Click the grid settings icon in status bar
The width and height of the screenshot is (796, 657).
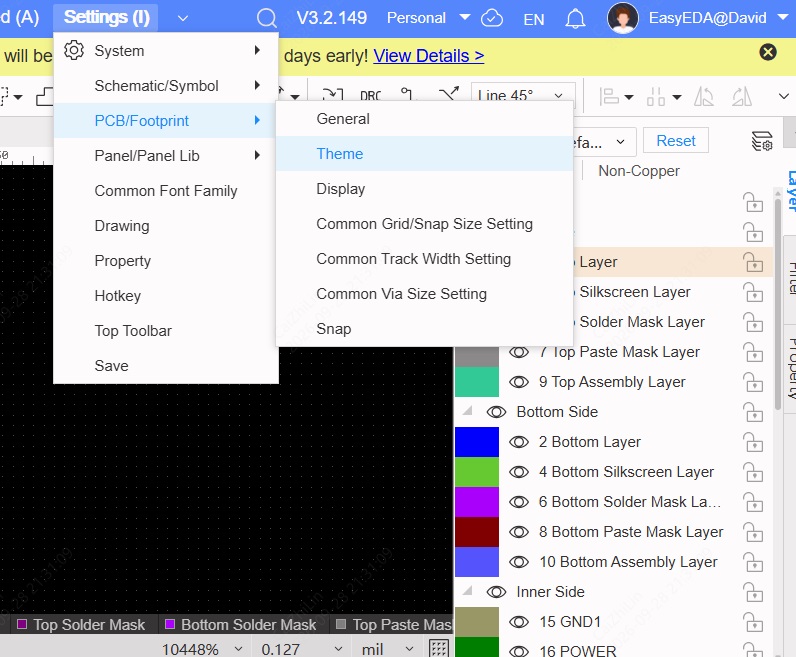click(439, 648)
